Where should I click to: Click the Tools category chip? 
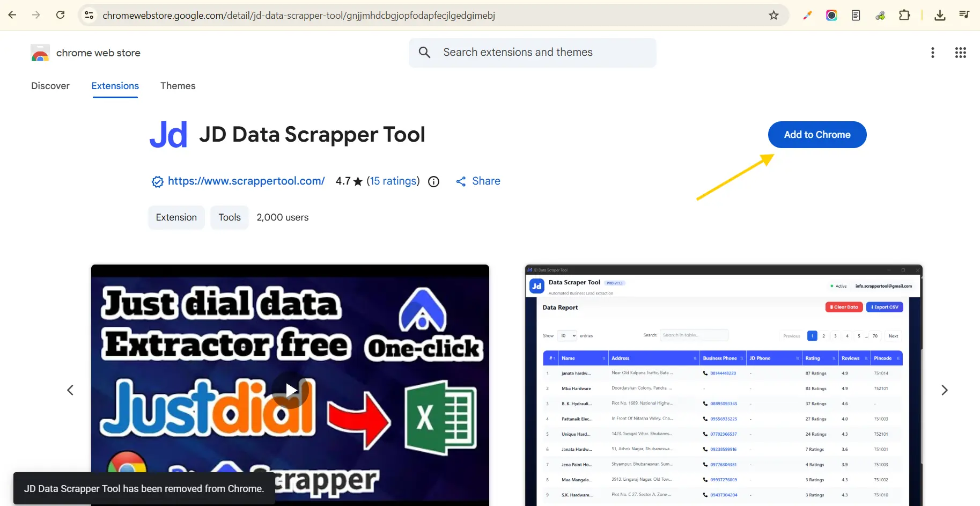click(230, 217)
